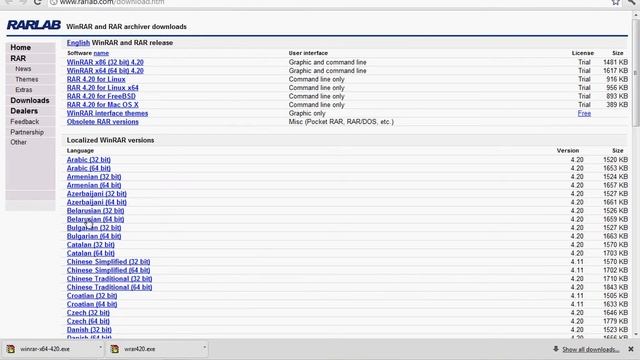The height and width of the screenshot is (360, 640).
Task: Download Belarusian (32 bit) version
Action: (x=96, y=211)
